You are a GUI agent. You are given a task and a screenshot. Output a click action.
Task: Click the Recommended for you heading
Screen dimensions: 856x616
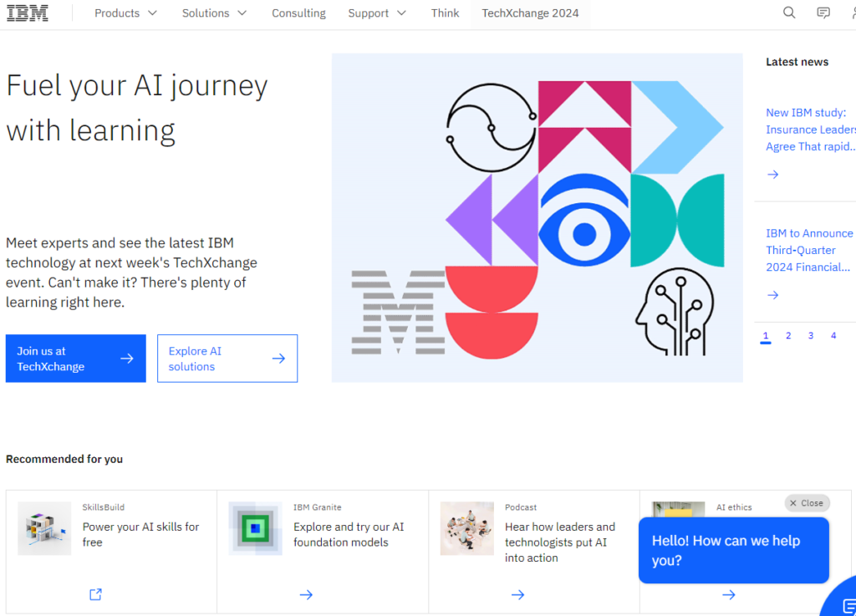pyautogui.click(x=64, y=459)
